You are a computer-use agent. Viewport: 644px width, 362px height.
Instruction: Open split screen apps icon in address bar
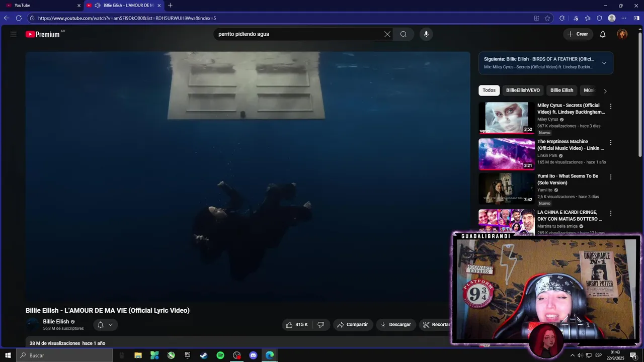(x=536, y=18)
